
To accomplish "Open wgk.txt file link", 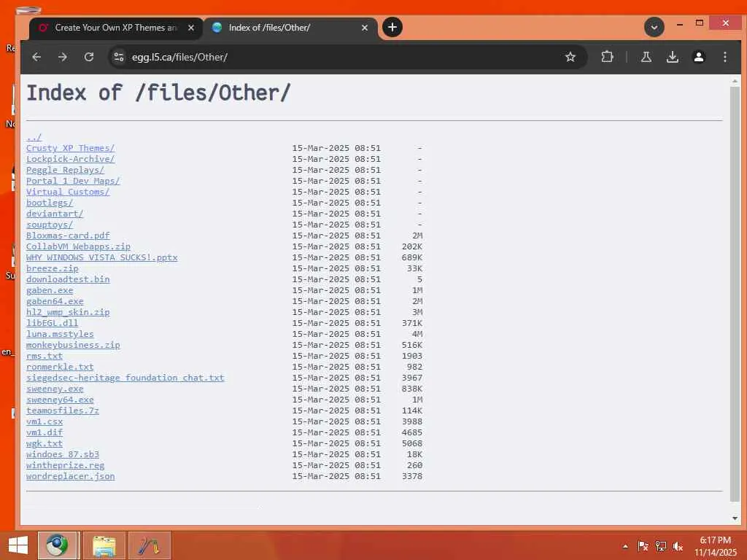I will pyautogui.click(x=44, y=444).
